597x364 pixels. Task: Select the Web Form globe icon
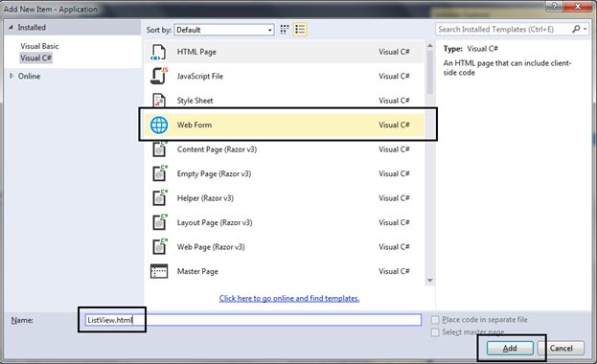pyautogui.click(x=159, y=125)
